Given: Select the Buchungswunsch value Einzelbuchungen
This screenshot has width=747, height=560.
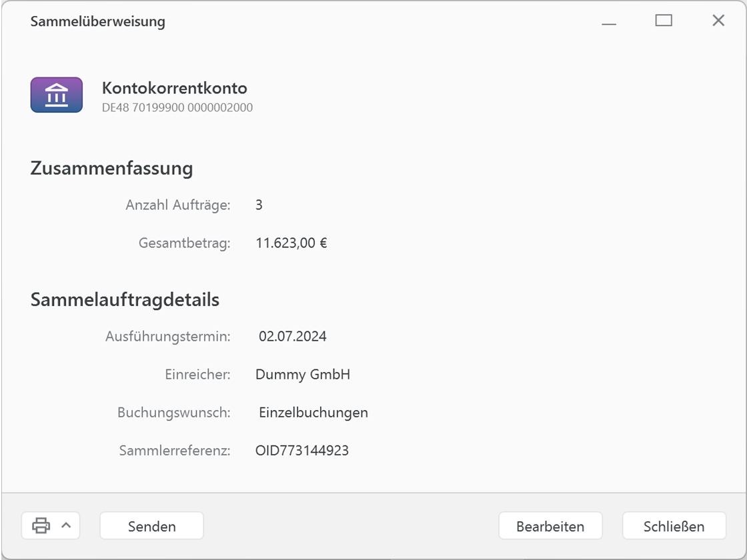Looking at the screenshot, I should 313,413.
